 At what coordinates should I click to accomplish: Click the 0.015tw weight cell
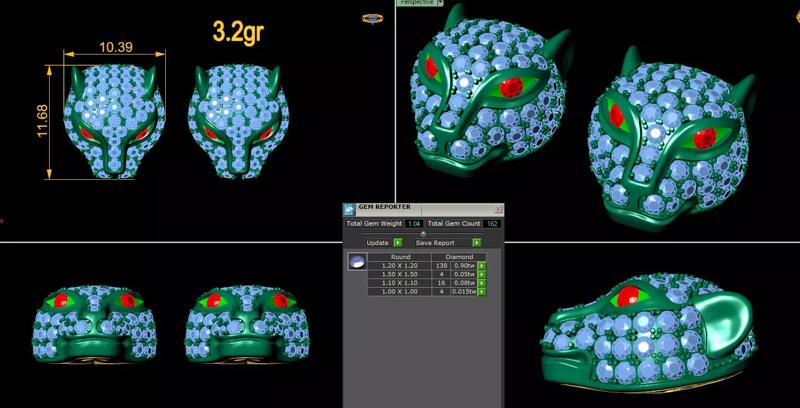click(x=462, y=292)
